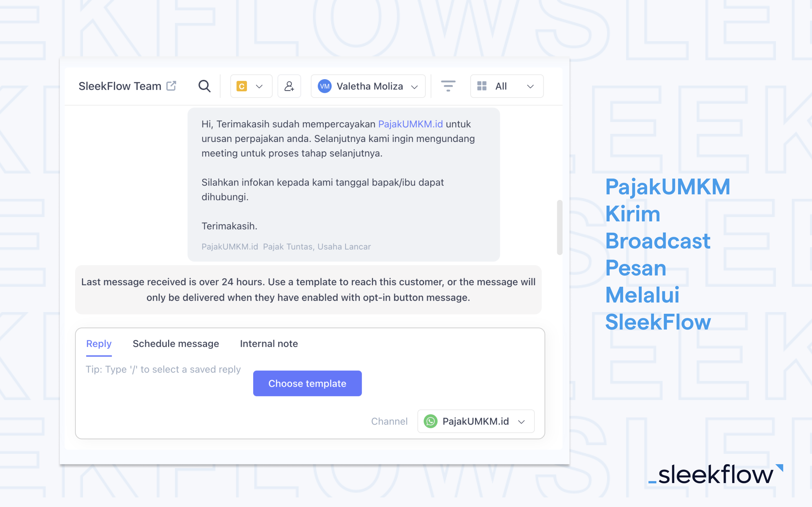Click the WhatsApp PajakUMKM.id channel icon

[x=431, y=421]
